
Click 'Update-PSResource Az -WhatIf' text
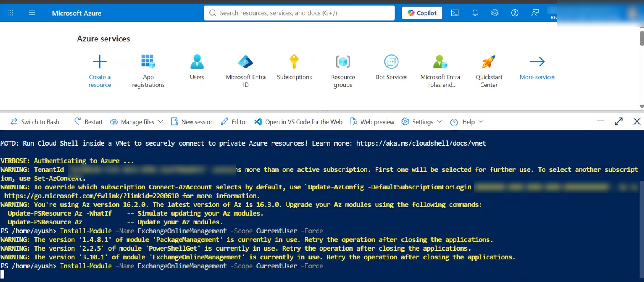coord(60,214)
